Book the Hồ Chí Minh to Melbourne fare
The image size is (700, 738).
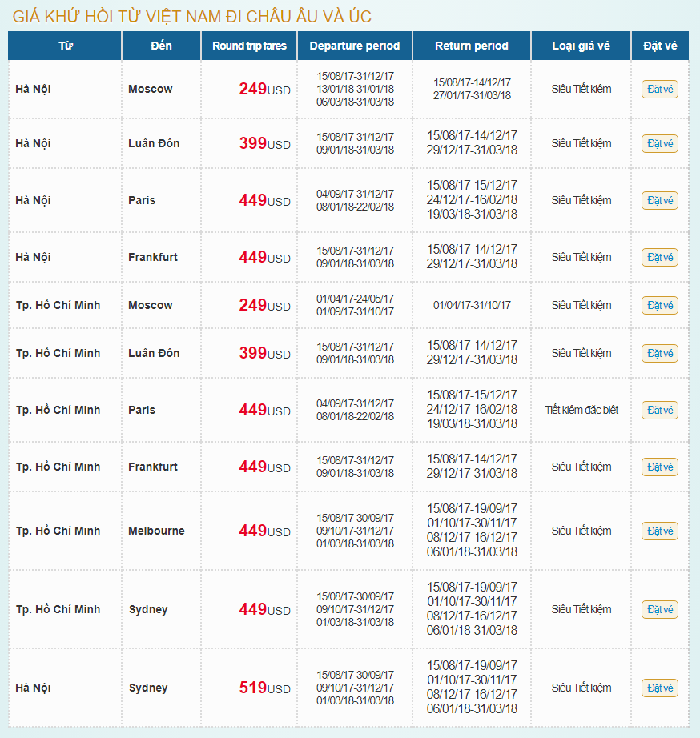tap(659, 531)
